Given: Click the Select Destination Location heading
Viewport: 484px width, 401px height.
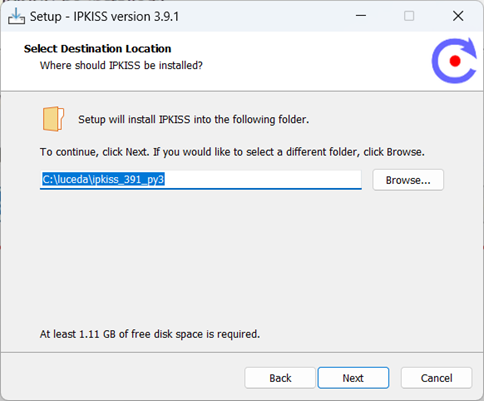Looking at the screenshot, I should (x=97, y=49).
